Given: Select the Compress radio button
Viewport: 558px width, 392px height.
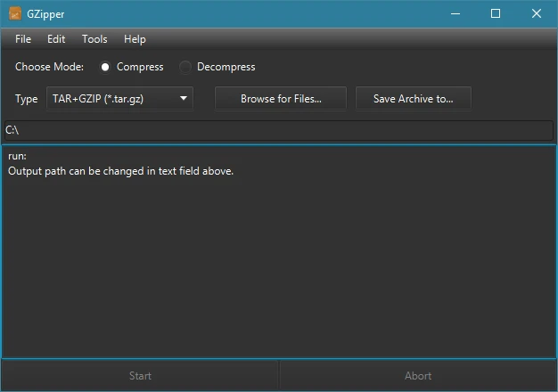Looking at the screenshot, I should 105,67.
